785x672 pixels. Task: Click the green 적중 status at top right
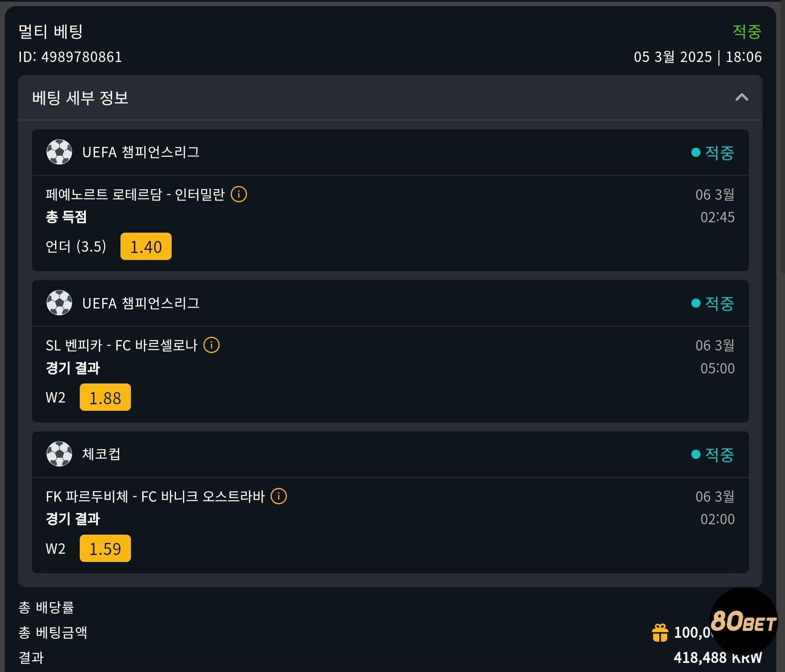746,31
